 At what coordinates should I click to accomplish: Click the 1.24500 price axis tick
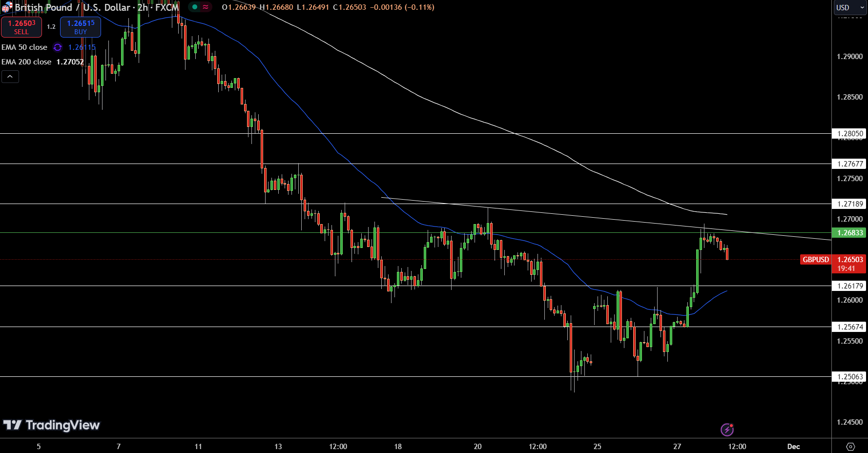[850, 422]
